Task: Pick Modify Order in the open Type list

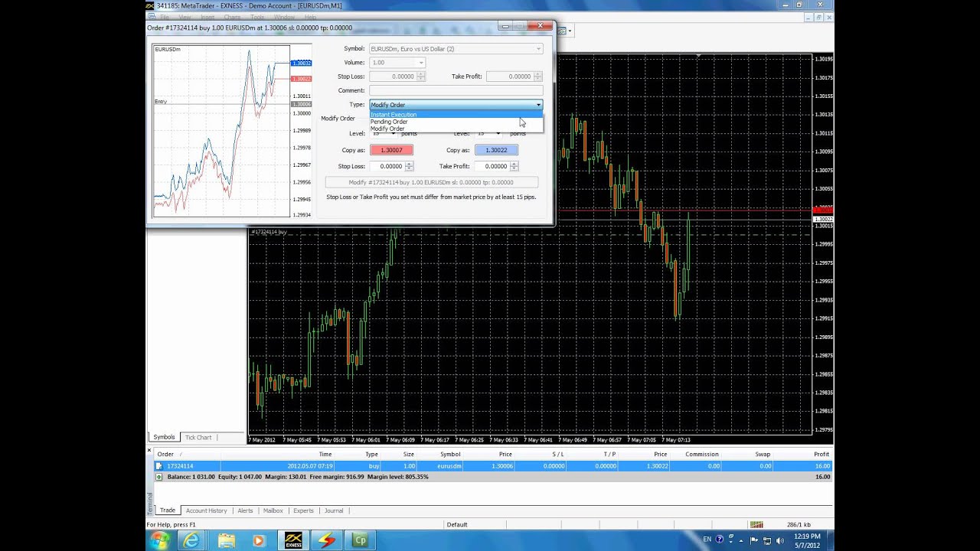Action: (x=456, y=129)
